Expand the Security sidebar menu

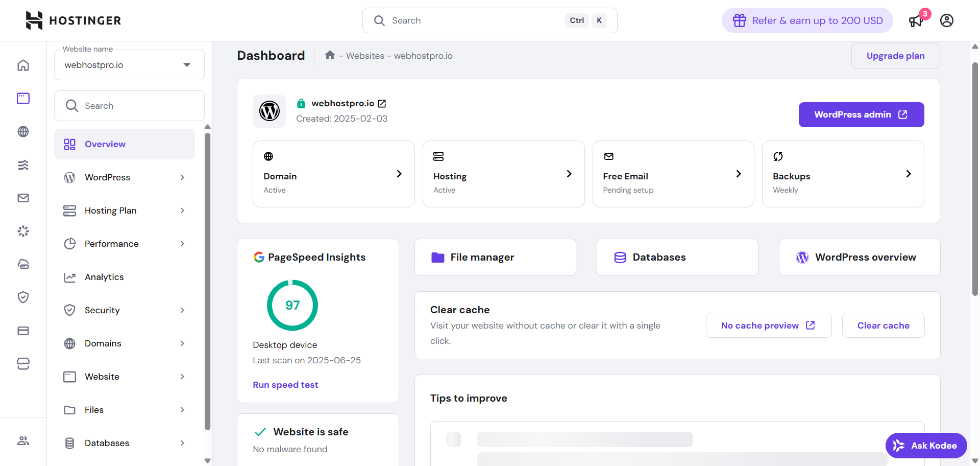point(125,310)
